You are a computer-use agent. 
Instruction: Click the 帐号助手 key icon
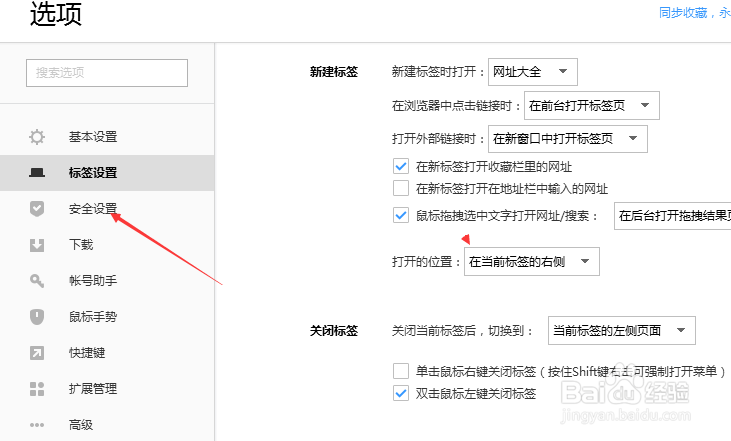37,281
